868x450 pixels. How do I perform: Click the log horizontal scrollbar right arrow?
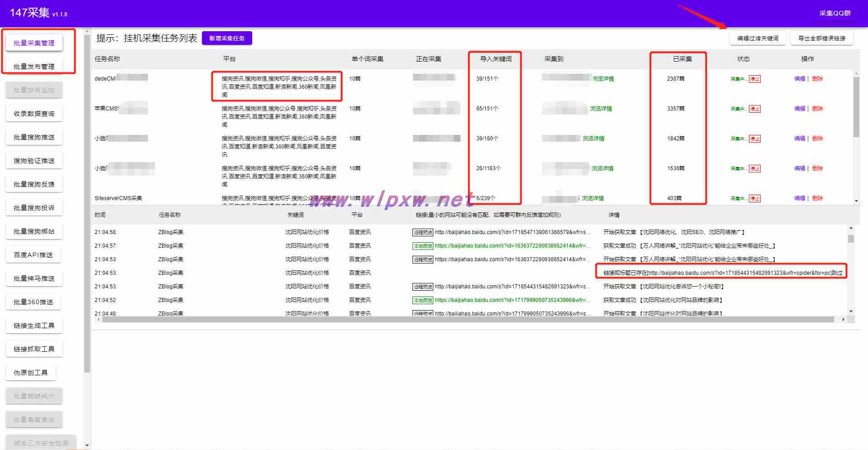[x=843, y=320]
